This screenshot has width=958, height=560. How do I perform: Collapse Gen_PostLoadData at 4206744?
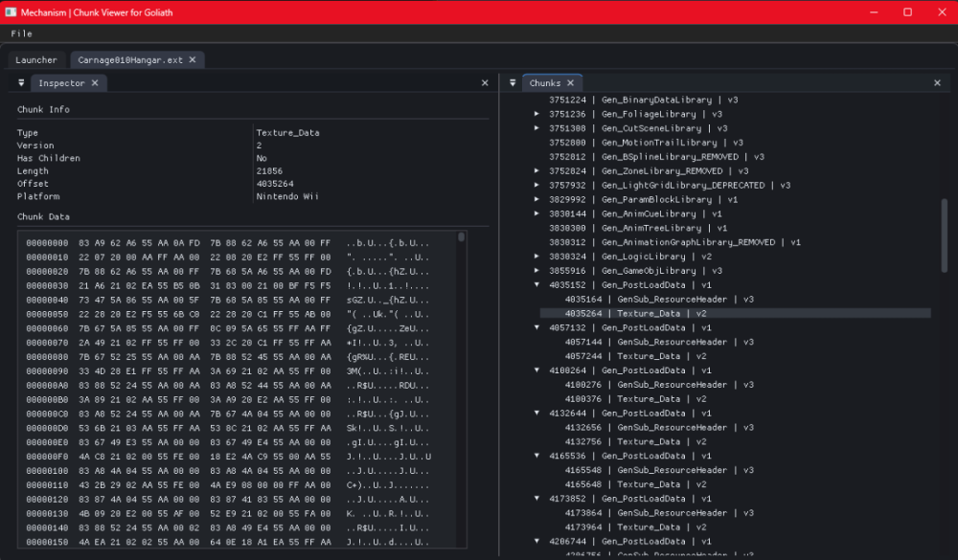(537, 542)
